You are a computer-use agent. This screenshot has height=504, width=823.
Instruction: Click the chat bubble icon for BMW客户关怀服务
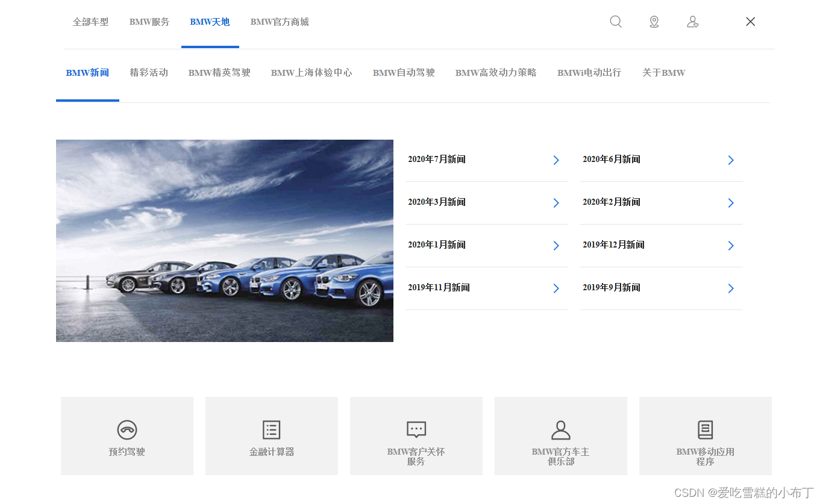point(416,430)
